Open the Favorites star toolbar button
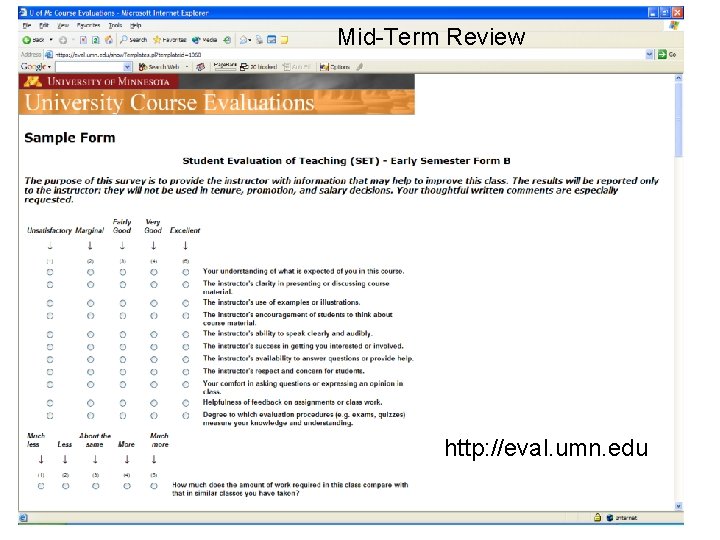 pos(170,40)
